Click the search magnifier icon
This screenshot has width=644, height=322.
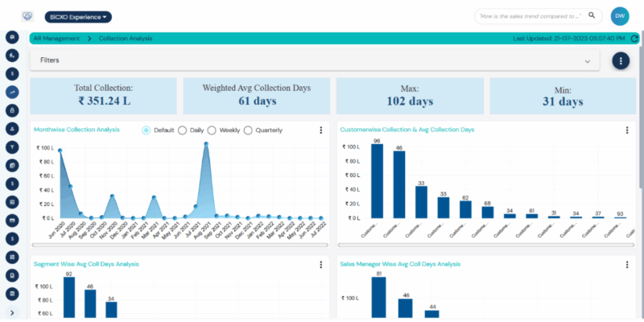592,15
